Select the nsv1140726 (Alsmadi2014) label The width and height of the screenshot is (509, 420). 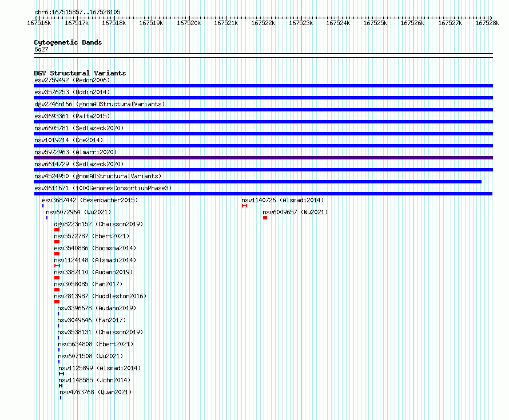pos(283,200)
